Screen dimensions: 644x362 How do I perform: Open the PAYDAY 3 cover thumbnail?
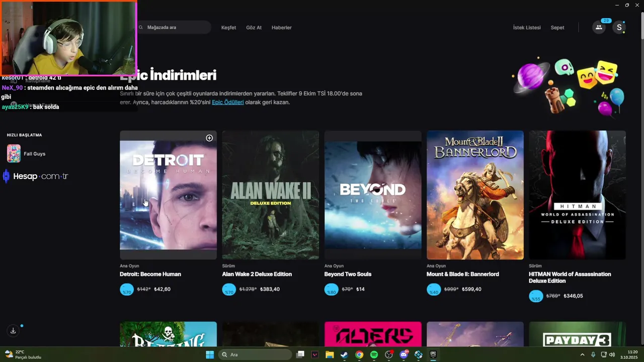(577, 334)
